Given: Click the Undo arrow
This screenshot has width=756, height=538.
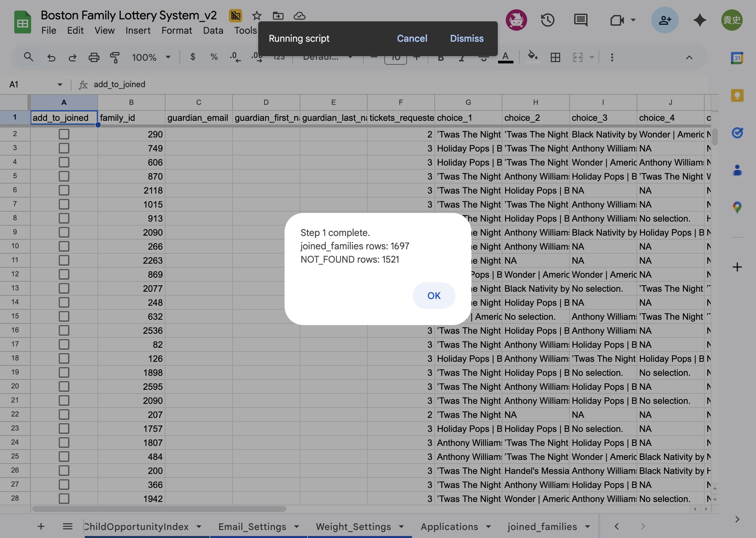Looking at the screenshot, I should click(x=51, y=57).
